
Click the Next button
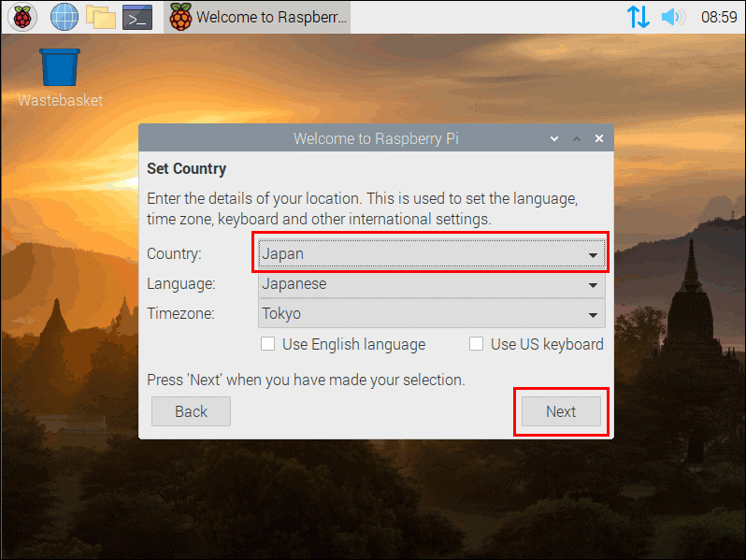561,411
